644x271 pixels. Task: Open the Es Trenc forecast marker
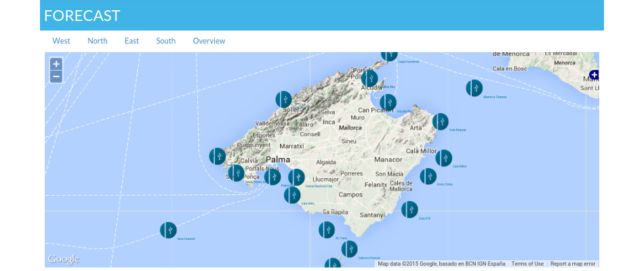[x=327, y=230]
